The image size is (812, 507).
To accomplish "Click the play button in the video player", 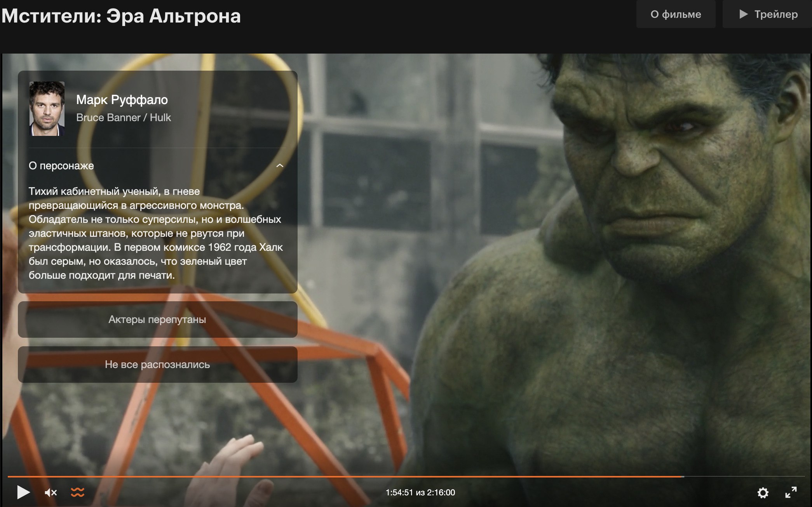I will tap(23, 492).
